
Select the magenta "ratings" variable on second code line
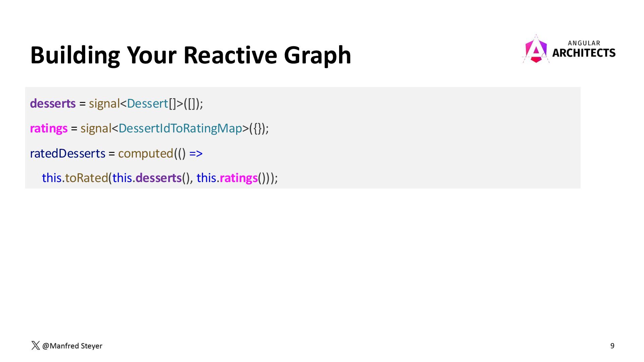click(x=49, y=128)
